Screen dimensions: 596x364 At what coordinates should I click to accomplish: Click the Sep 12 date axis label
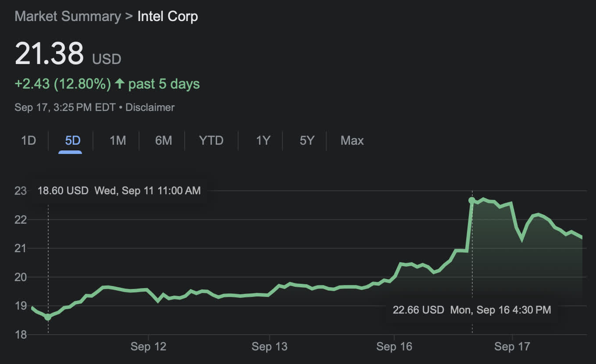coord(148,346)
